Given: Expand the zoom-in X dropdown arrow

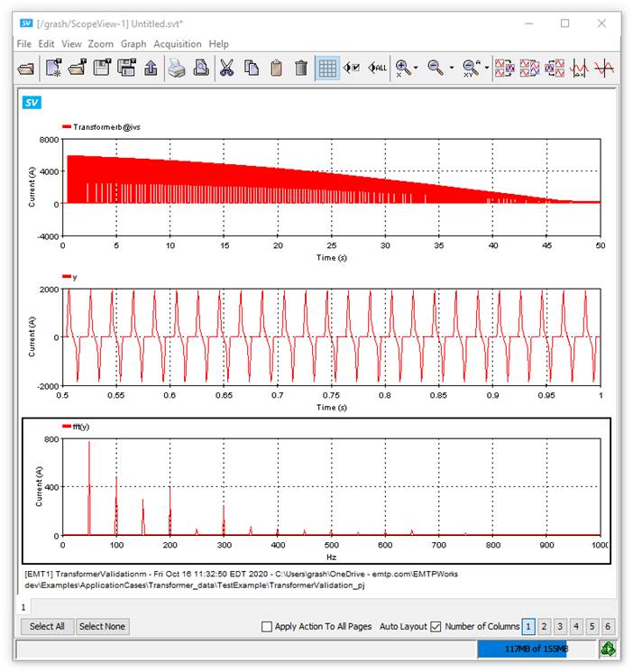Looking at the screenshot, I should pyautogui.click(x=416, y=69).
